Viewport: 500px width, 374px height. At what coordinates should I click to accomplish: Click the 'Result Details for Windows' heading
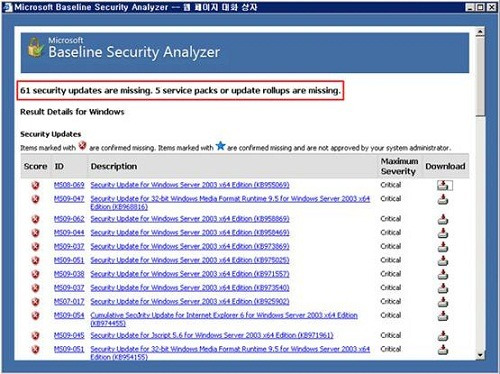(72, 112)
